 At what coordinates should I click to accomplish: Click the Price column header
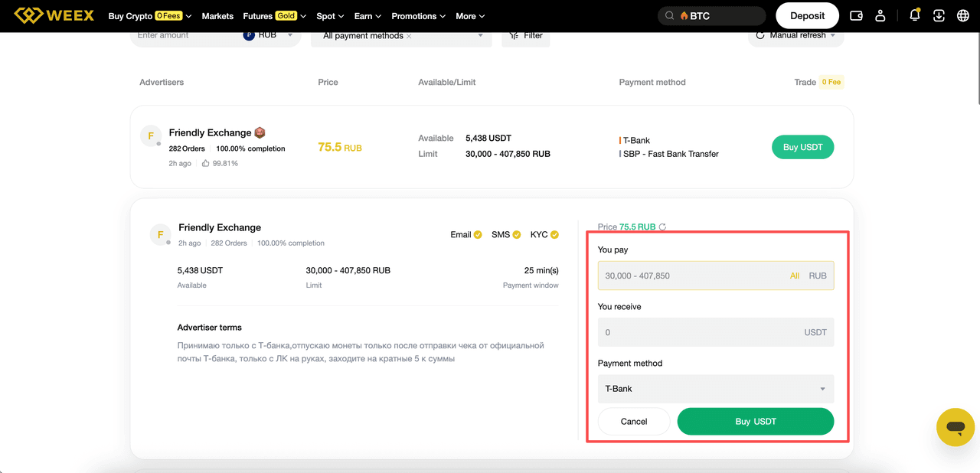[x=328, y=82]
